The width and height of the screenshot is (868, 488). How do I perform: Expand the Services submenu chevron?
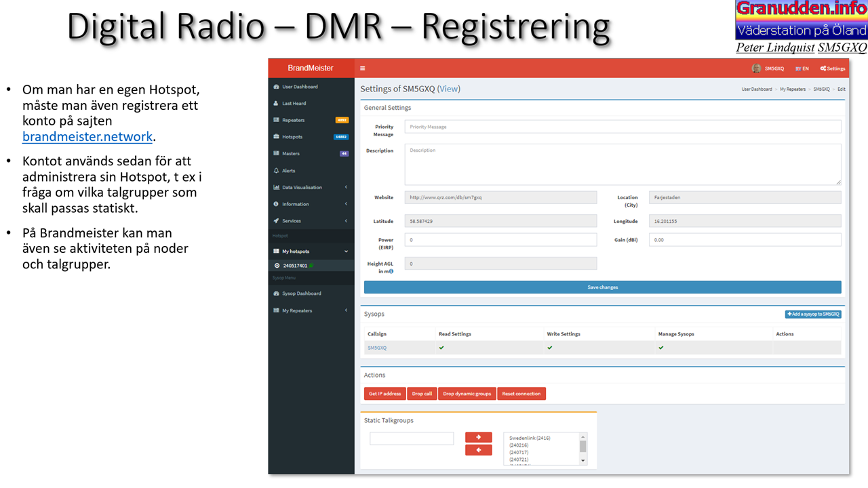(346, 221)
